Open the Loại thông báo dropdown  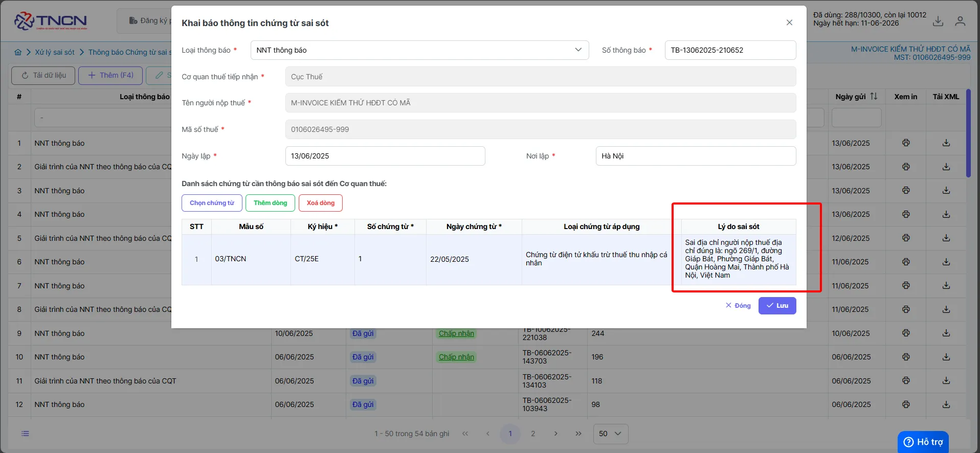(419, 50)
